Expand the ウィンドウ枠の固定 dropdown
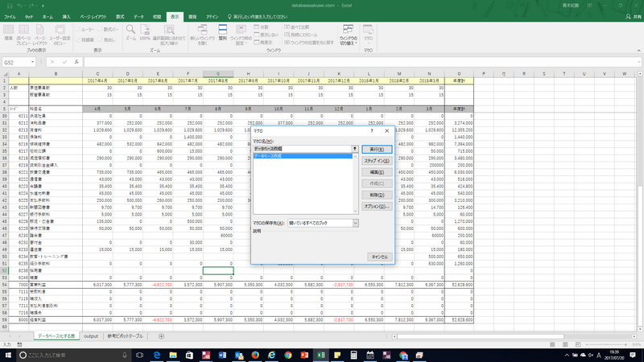The height and width of the screenshot is (362, 644). tap(240, 42)
